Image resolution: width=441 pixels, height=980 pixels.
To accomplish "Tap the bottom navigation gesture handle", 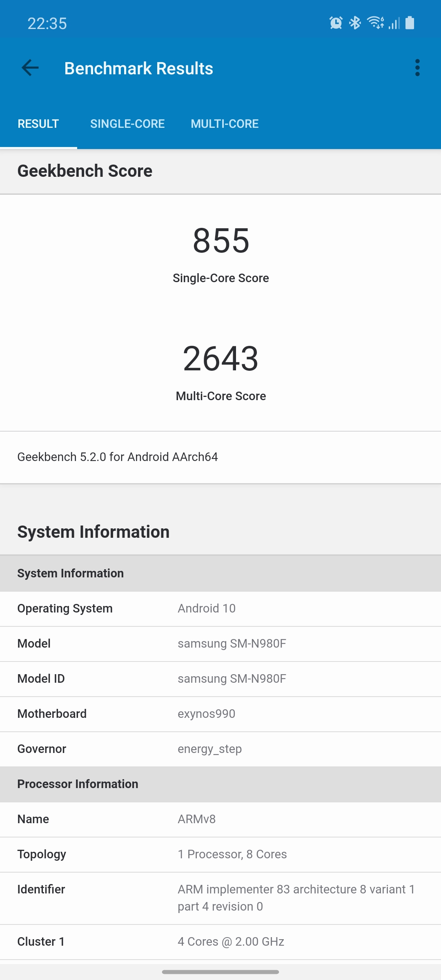I will click(220, 972).
